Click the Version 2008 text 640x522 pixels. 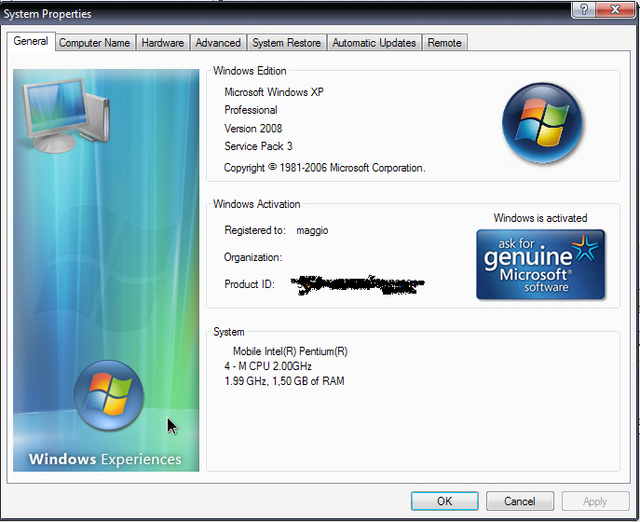(253, 129)
